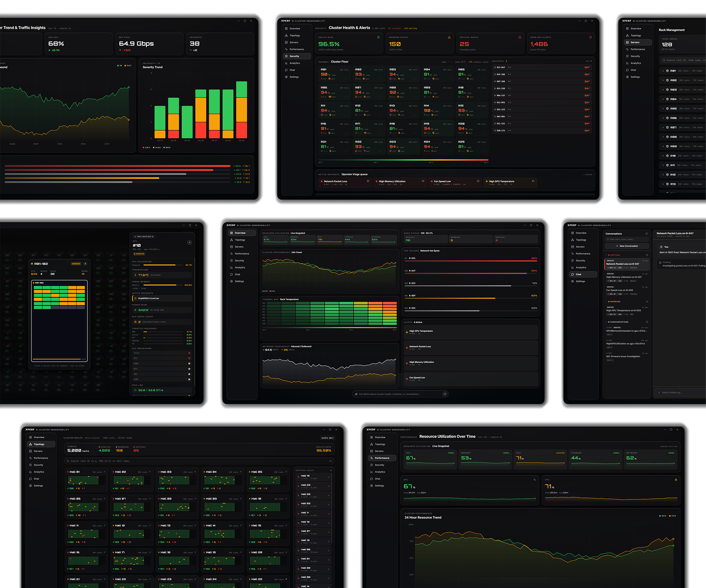Open Performance in the Cluster Health & Alerts window sidebar
Screen dimensions: 706x588
[x=296, y=49]
